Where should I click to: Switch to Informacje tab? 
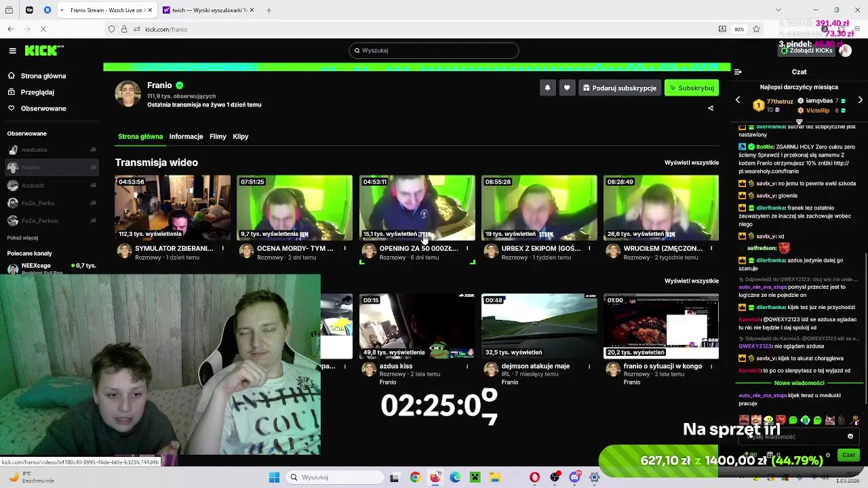pyautogui.click(x=186, y=136)
